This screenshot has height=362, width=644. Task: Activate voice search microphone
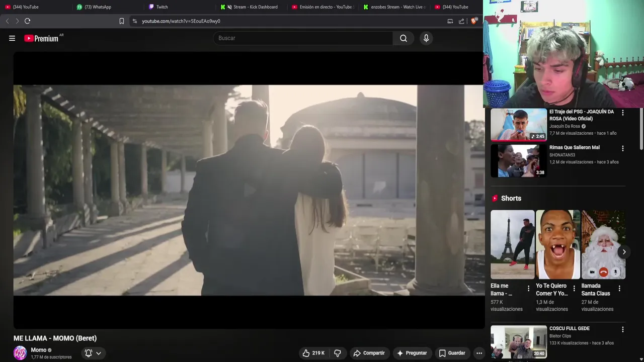[x=426, y=38]
